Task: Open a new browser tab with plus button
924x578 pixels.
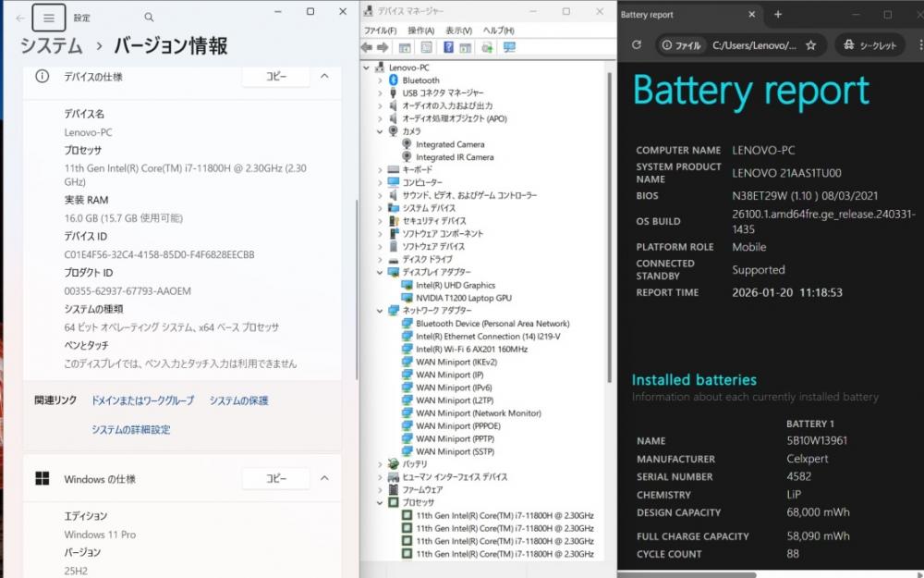Action: 778,15
